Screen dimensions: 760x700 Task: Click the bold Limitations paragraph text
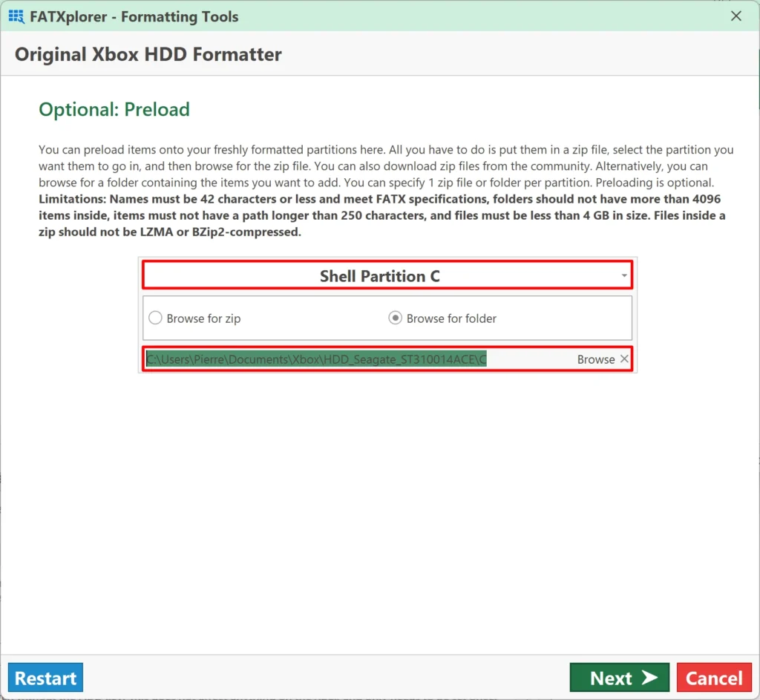[x=382, y=215]
